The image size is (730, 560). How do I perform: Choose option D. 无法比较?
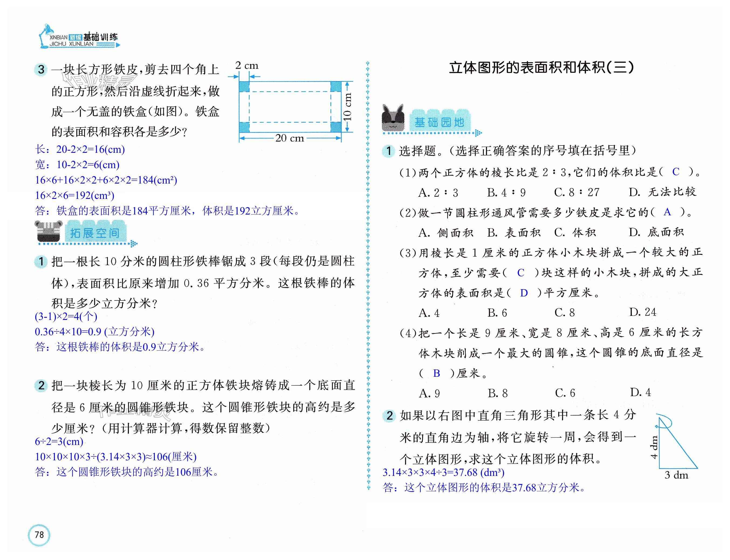point(663,192)
